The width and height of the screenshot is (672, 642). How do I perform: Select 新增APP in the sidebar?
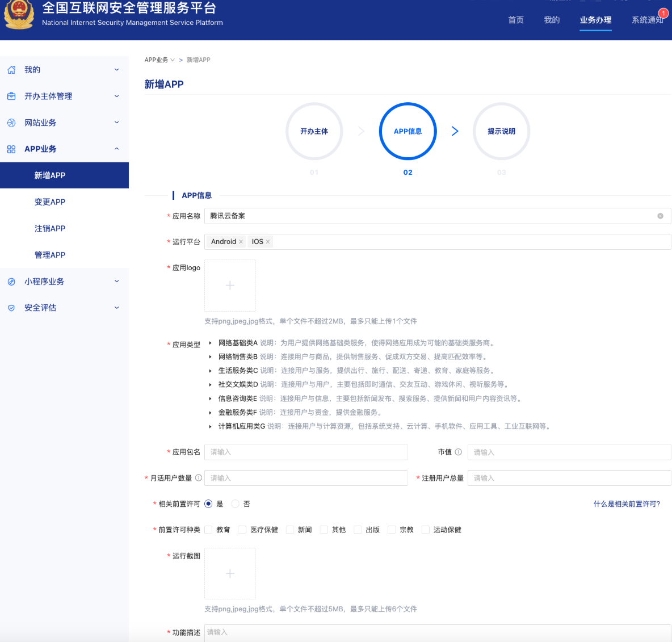click(64, 175)
